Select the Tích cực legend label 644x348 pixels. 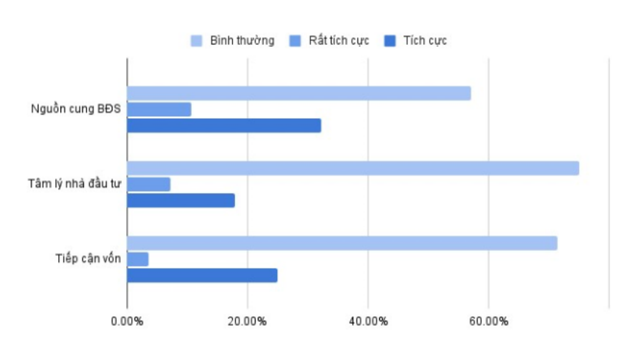425,41
